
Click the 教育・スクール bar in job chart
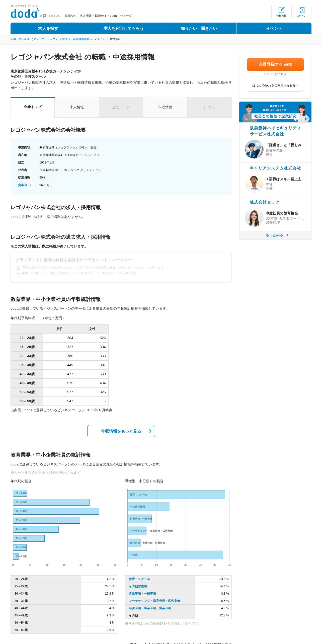pos(176,495)
